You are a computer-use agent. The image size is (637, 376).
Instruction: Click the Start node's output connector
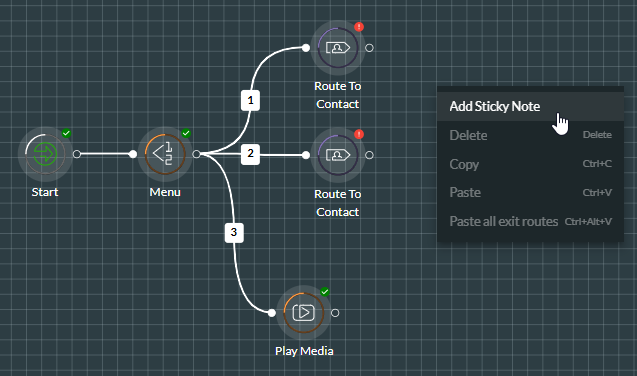77,154
